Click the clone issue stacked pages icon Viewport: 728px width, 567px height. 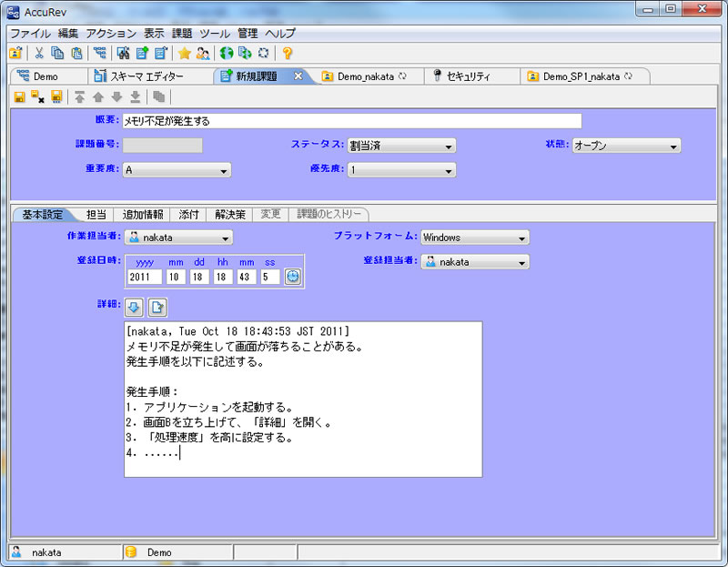[158, 96]
